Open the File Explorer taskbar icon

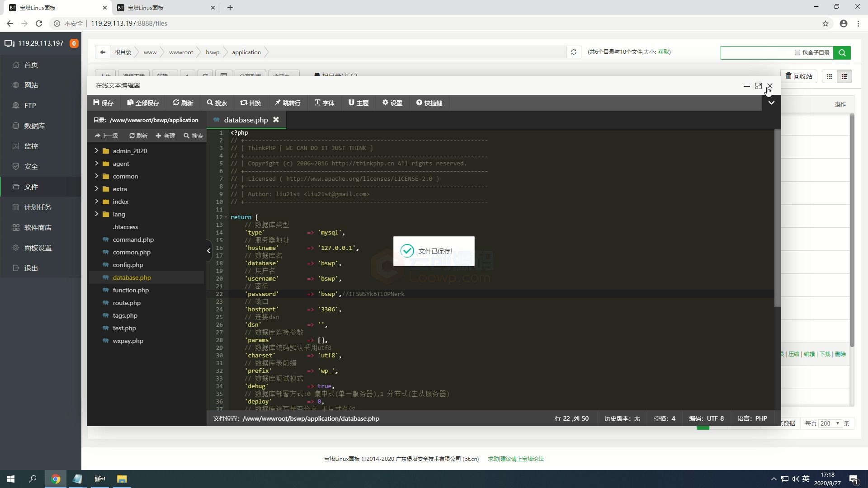pyautogui.click(x=122, y=479)
